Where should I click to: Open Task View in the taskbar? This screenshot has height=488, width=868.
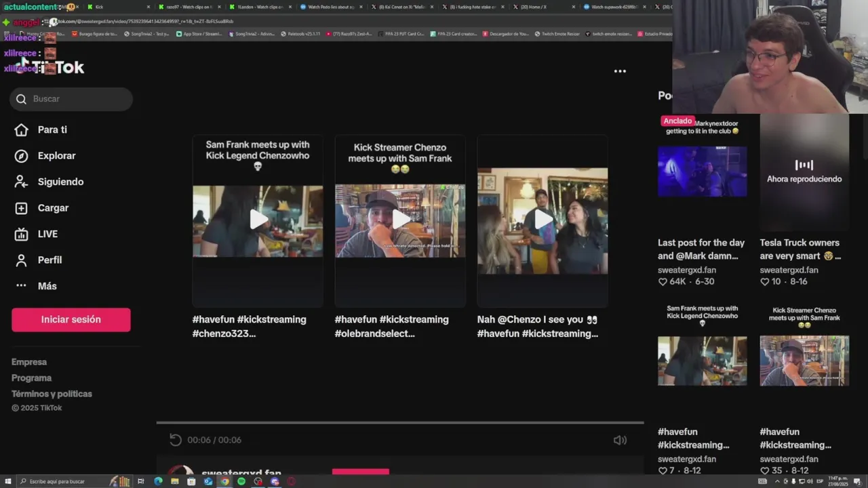141,481
